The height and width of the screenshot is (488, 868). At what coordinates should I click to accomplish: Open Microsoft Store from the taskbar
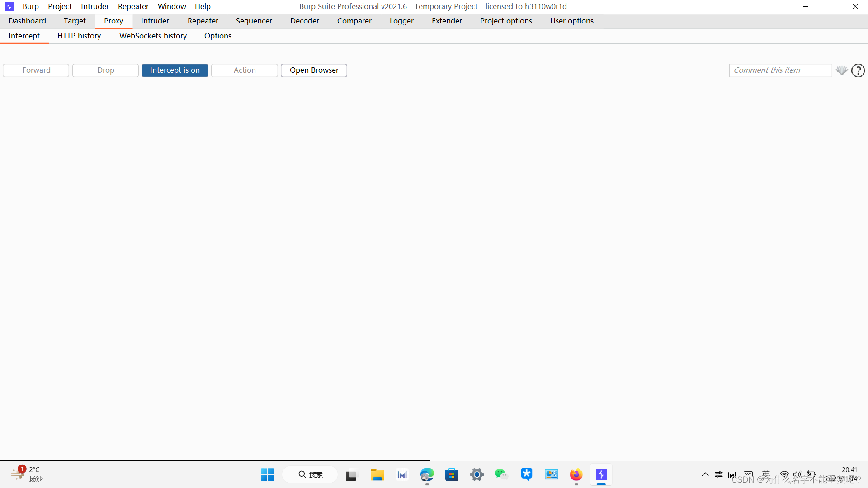coord(452,475)
